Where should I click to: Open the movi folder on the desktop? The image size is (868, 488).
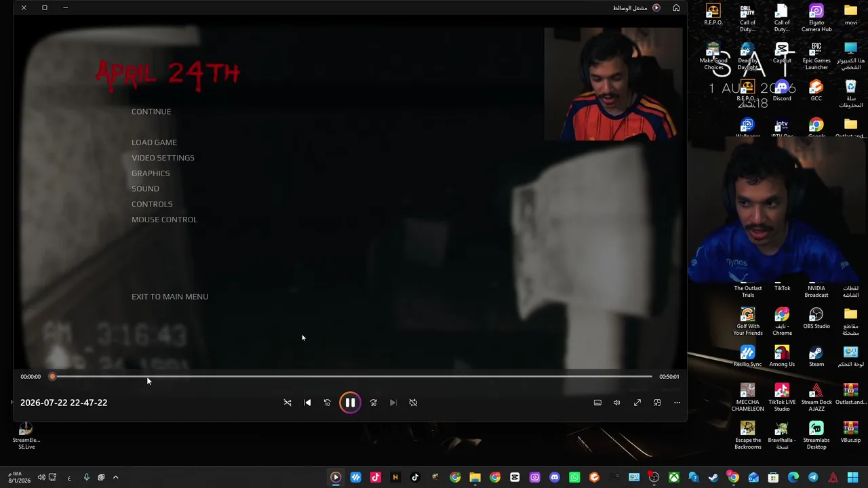851,16
